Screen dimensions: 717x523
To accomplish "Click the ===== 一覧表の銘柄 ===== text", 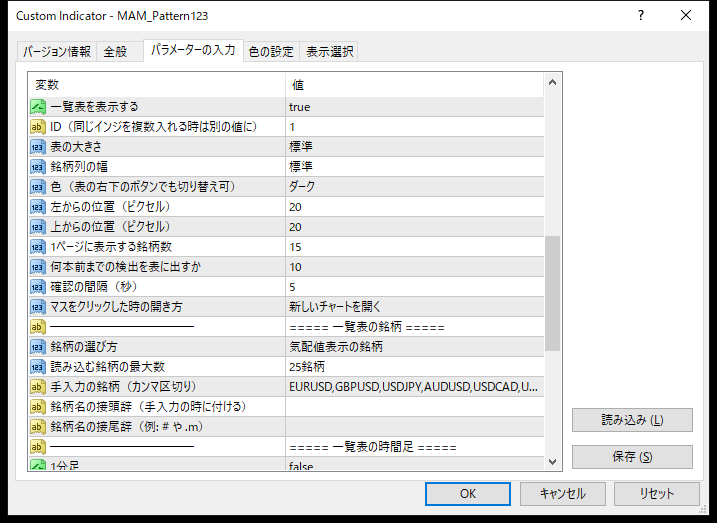I will coord(367,327).
